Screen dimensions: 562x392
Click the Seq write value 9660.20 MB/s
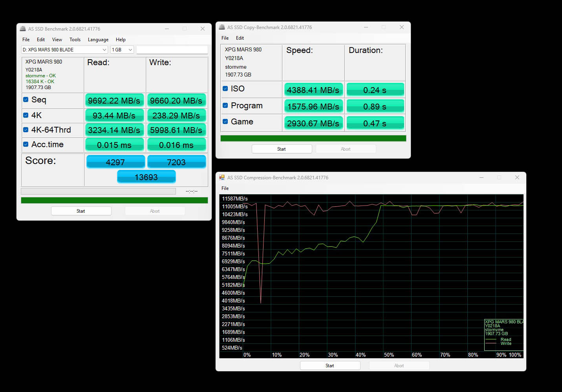(176, 100)
